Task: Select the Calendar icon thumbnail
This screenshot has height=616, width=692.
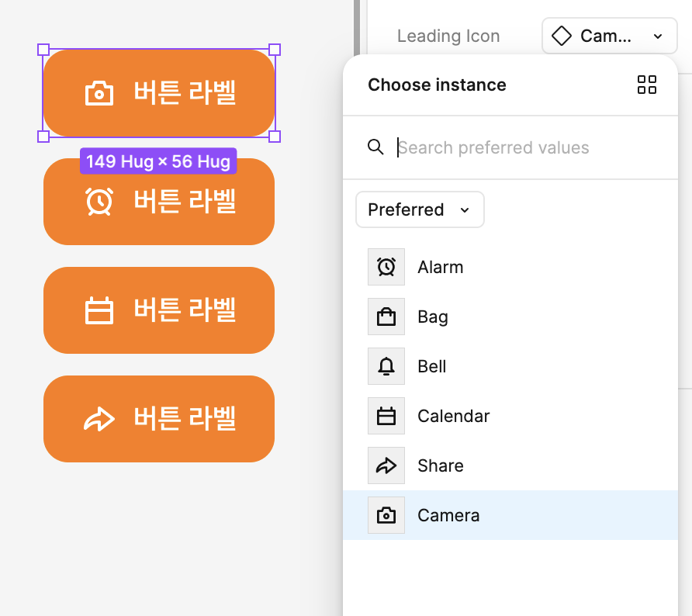Action: pos(386,416)
